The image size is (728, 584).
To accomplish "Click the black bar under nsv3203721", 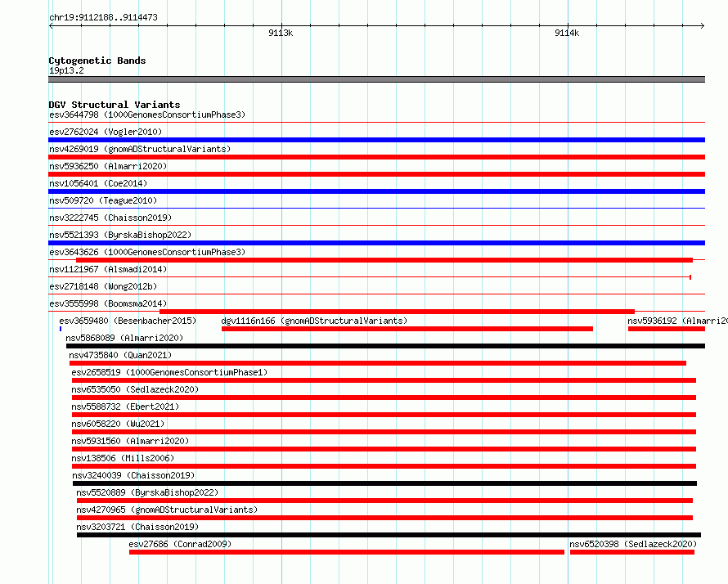I will [x=389, y=535].
